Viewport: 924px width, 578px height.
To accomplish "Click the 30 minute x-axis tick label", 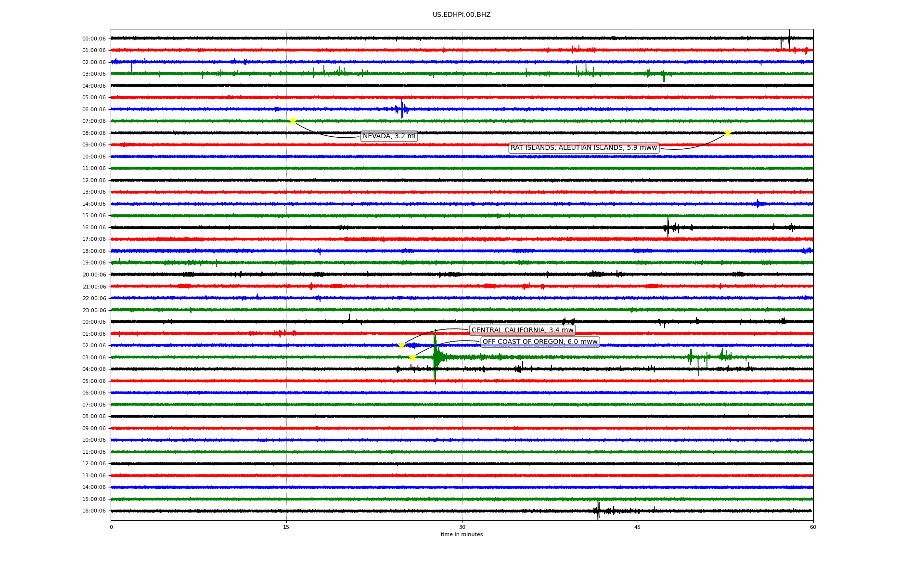I will click(462, 527).
